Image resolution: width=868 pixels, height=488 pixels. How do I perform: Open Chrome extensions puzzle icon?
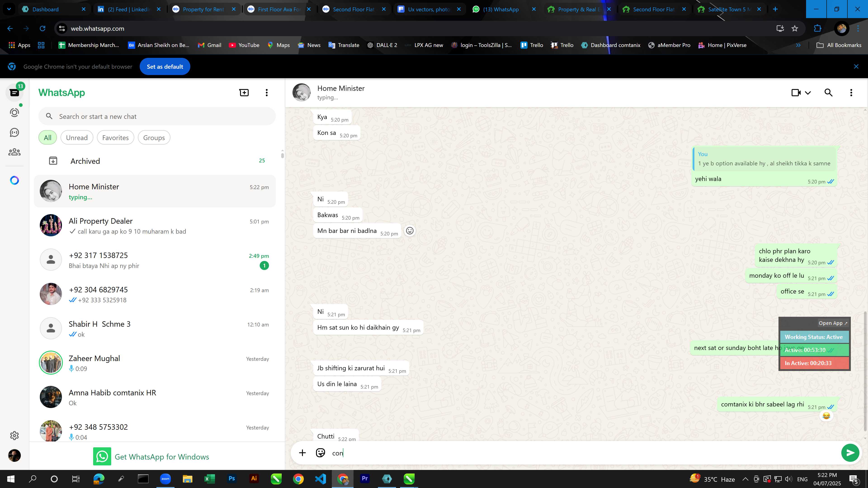pos(817,29)
